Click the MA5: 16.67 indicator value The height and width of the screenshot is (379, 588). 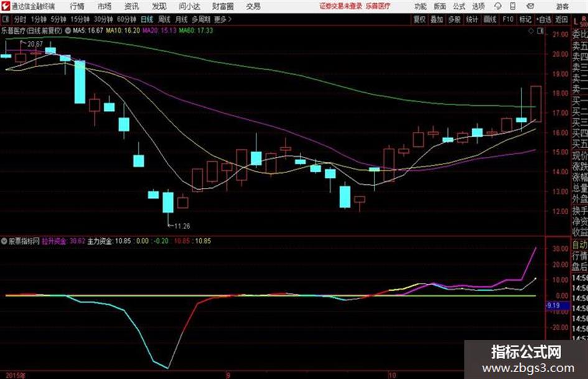(88, 30)
